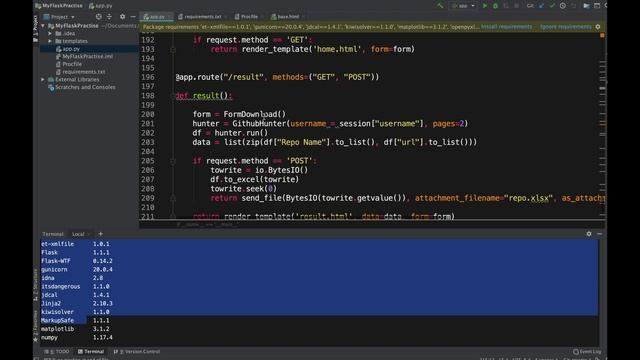
Task: Switch to the Procfile editor tab
Action: (248, 17)
